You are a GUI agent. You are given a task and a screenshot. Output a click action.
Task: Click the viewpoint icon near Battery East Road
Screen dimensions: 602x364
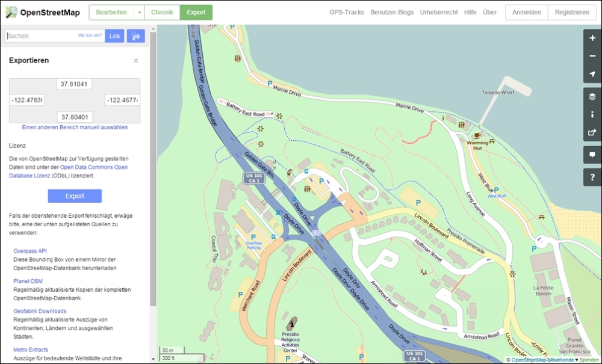pos(279,116)
